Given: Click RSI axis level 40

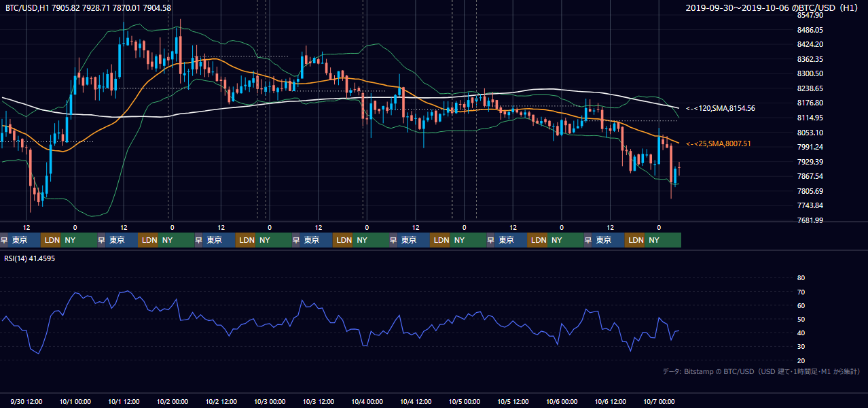Looking at the screenshot, I should point(801,333).
